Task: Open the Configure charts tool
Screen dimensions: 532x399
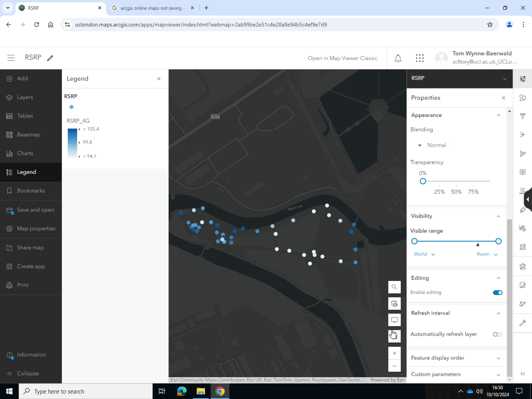Action: [522, 228]
